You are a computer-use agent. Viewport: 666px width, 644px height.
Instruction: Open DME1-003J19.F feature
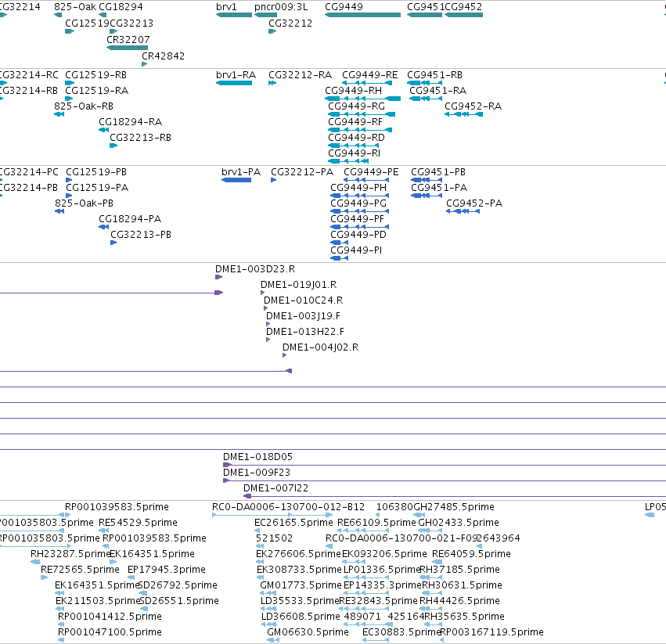268,324
